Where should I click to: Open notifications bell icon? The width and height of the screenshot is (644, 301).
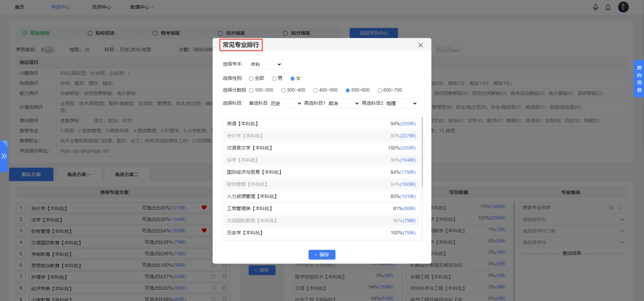click(x=608, y=7)
